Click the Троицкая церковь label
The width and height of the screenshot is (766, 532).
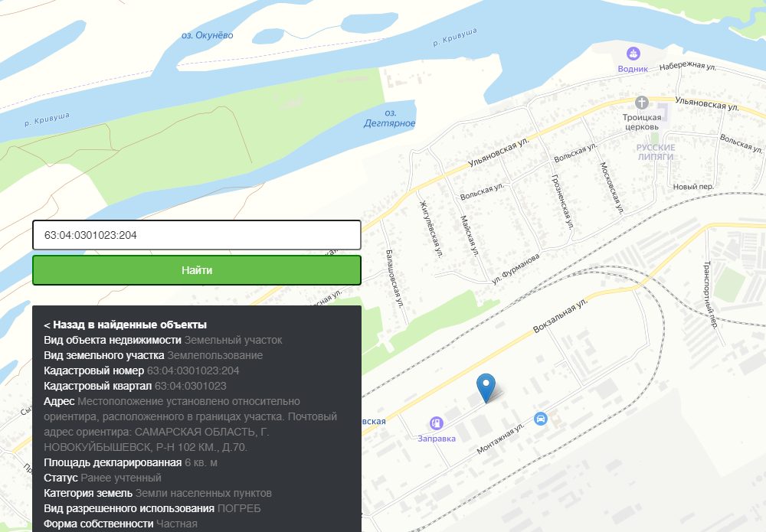point(642,122)
